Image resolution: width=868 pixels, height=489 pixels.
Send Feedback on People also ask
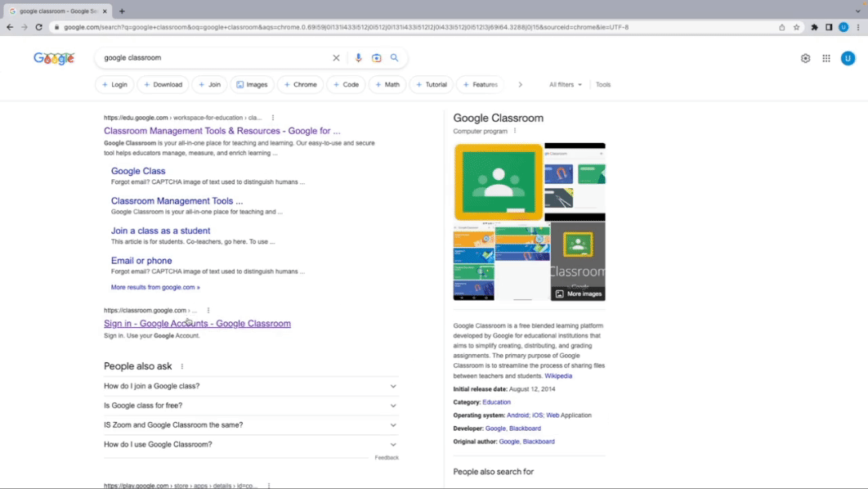[387, 457]
